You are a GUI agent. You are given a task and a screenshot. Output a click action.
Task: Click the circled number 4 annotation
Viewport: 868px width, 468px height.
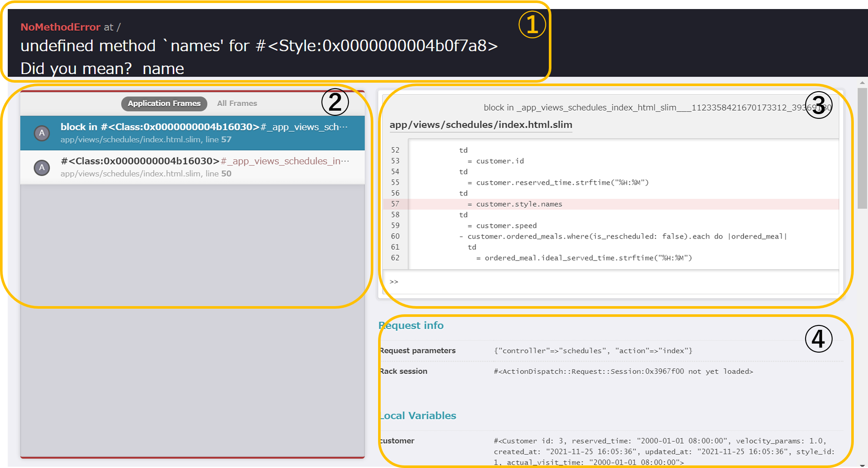coord(818,339)
